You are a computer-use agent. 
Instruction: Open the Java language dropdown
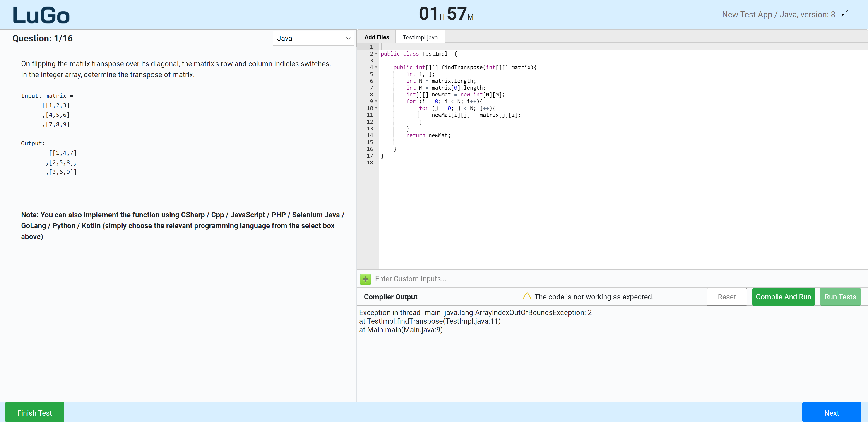pos(313,38)
